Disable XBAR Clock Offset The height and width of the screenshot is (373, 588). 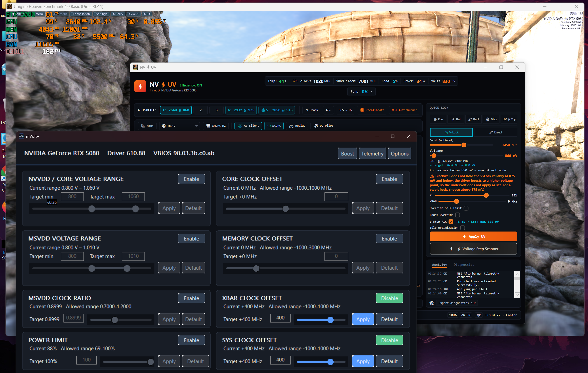click(x=389, y=298)
